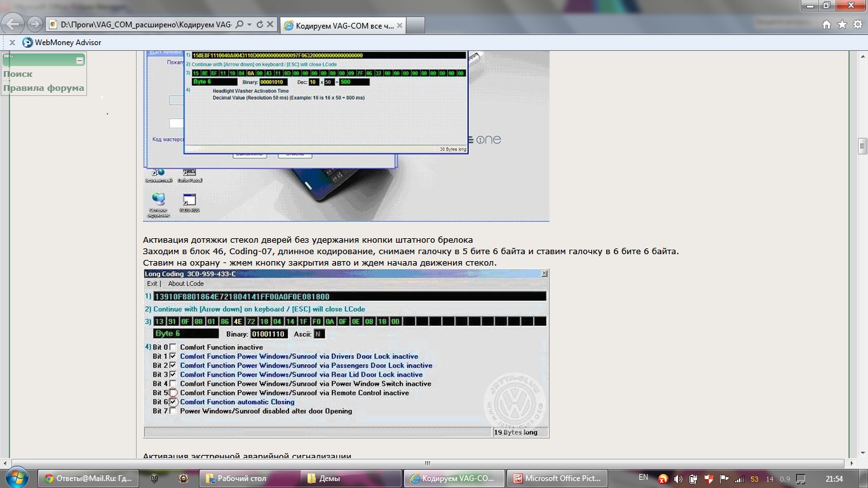
Task: Open the round gear-like pinned taskbar icon
Action: [184, 478]
